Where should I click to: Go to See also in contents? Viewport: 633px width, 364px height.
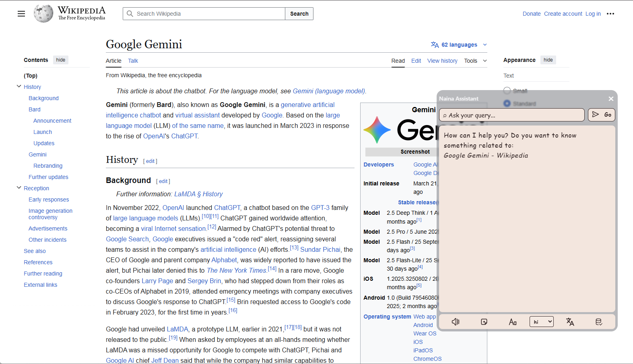35,251
